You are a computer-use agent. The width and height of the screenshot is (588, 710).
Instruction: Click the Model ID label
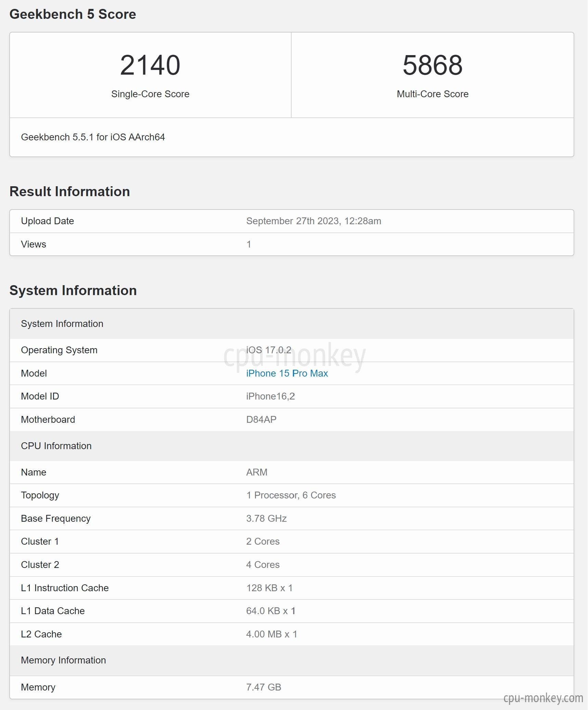40,396
